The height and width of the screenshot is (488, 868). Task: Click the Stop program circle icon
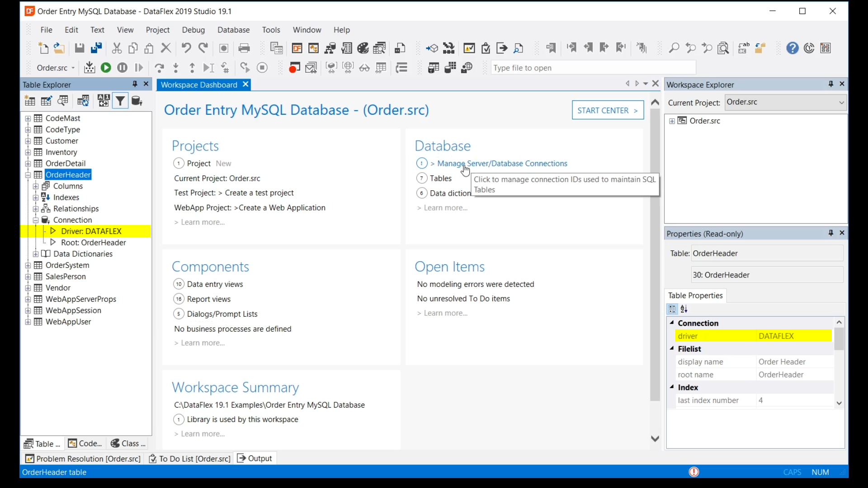(262, 68)
